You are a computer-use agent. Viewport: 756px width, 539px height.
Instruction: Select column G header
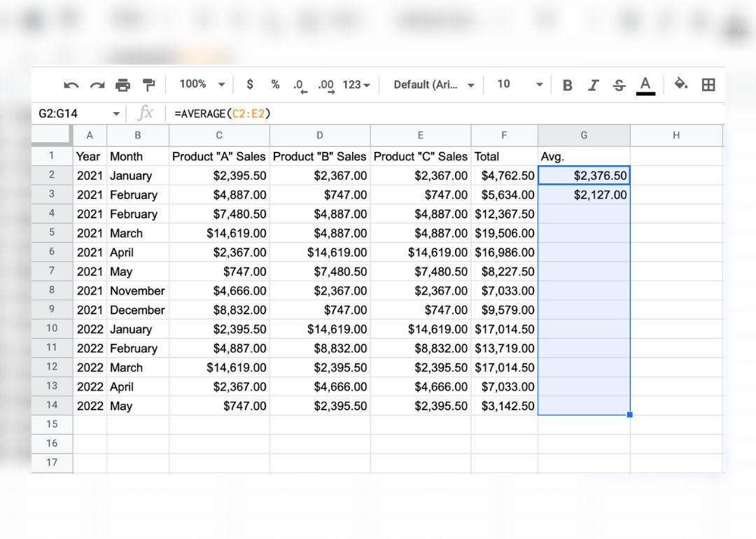tap(584, 136)
